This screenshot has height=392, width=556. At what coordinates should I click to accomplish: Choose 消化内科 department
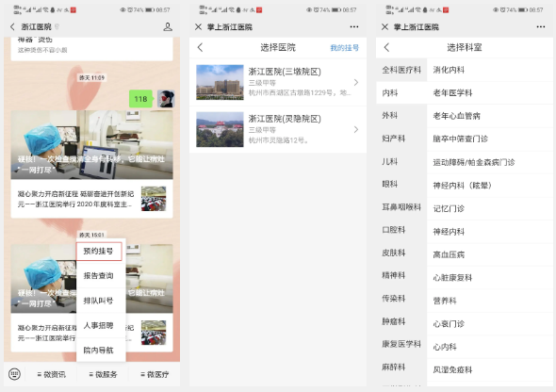click(490, 70)
